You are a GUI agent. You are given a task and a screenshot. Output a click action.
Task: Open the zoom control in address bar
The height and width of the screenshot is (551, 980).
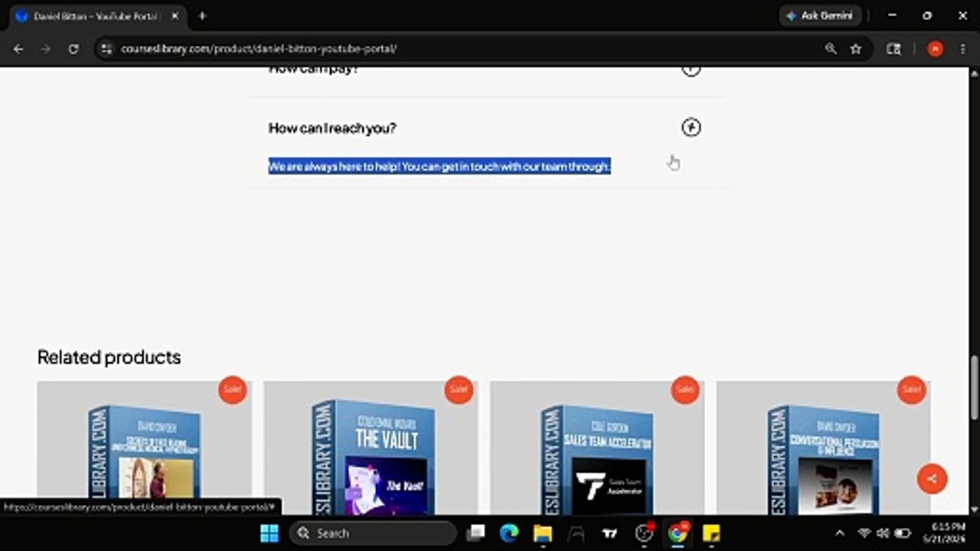tap(831, 49)
